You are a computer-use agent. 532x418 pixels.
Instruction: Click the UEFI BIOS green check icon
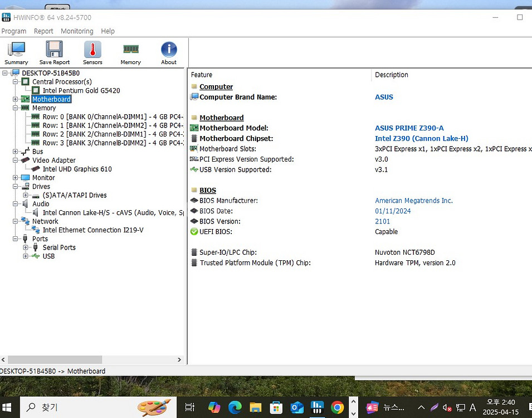[x=194, y=232]
